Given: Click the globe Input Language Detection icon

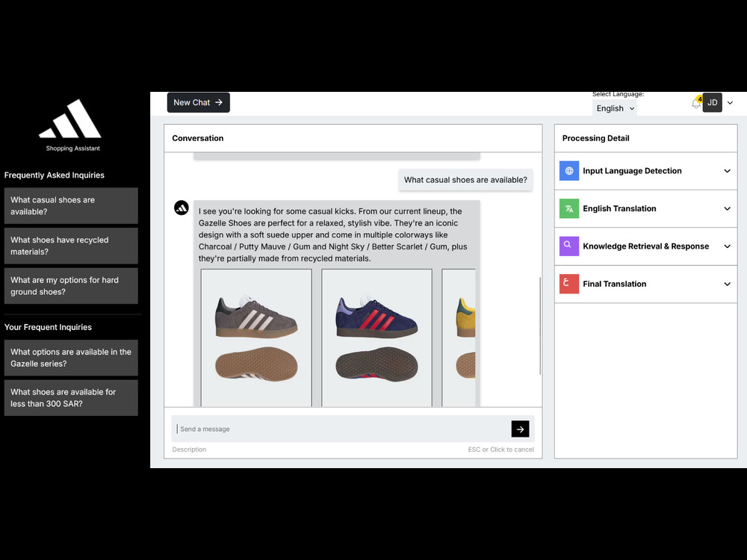Looking at the screenshot, I should click(568, 171).
